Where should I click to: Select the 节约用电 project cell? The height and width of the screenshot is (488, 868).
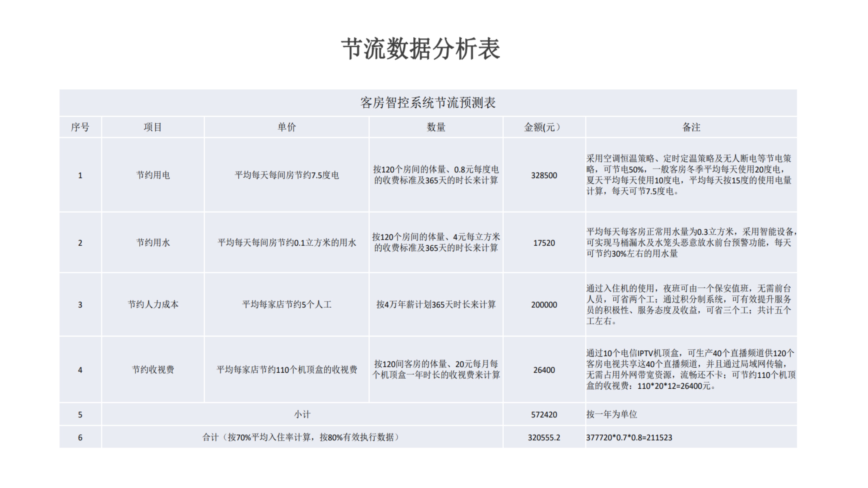(153, 175)
